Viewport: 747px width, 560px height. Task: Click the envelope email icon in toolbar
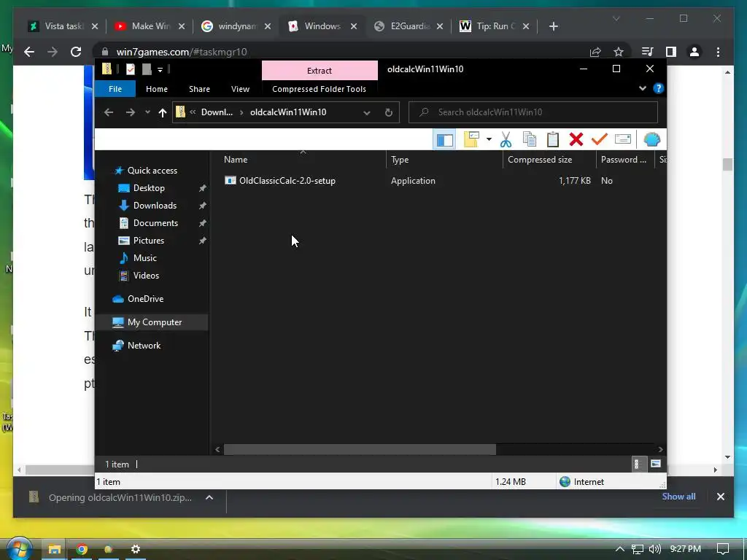coord(623,139)
